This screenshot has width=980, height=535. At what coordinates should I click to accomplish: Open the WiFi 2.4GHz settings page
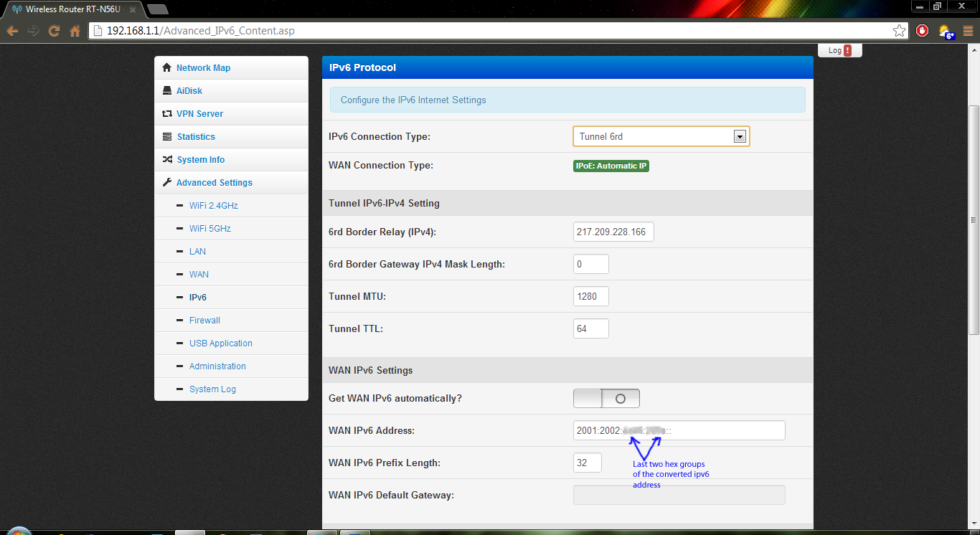[213, 206]
